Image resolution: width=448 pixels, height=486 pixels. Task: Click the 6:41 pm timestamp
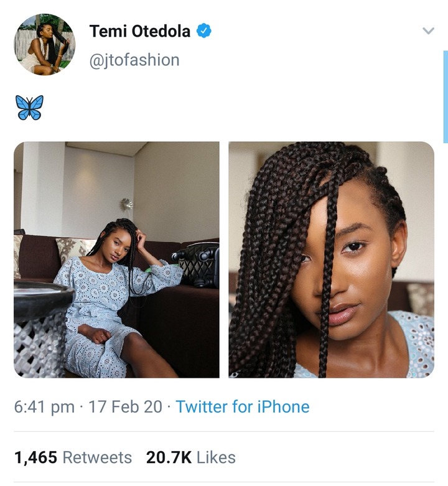tap(44, 406)
